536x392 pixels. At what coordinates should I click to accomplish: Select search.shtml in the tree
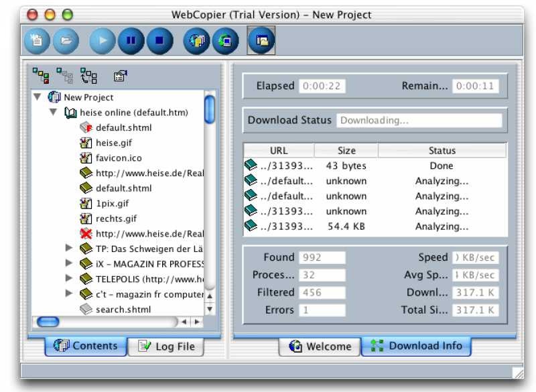(x=123, y=310)
